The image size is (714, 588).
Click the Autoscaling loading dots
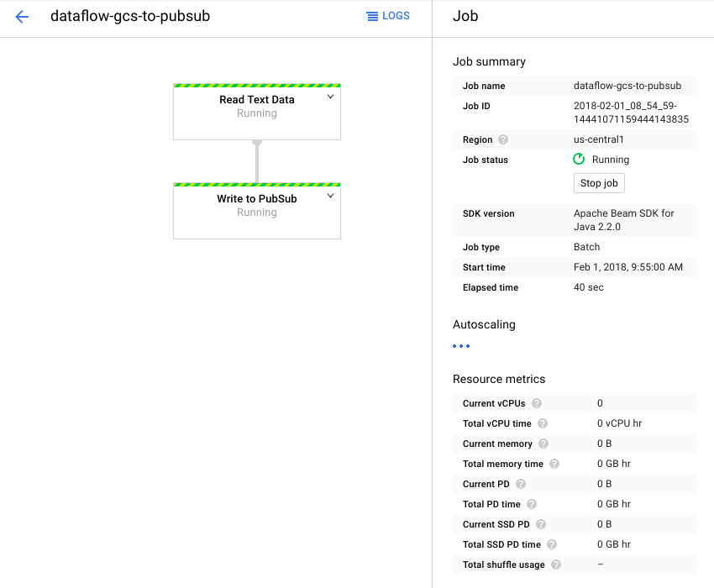point(461,346)
